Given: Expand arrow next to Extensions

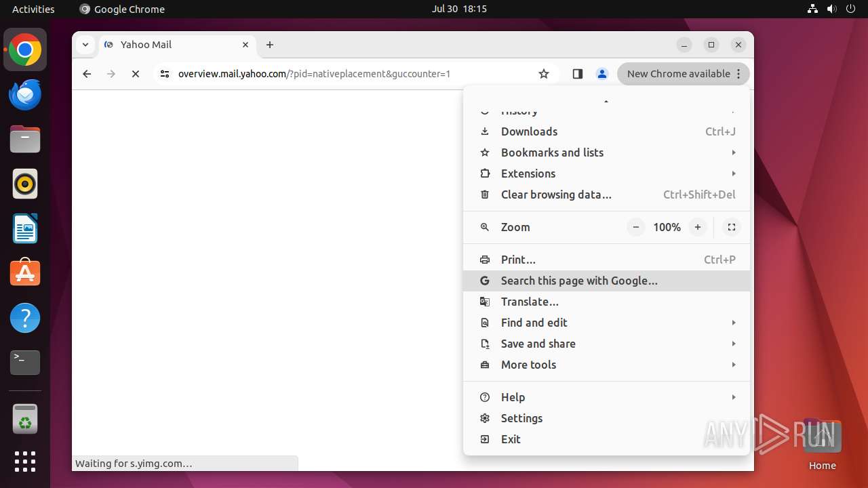Looking at the screenshot, I should point(734,174).
